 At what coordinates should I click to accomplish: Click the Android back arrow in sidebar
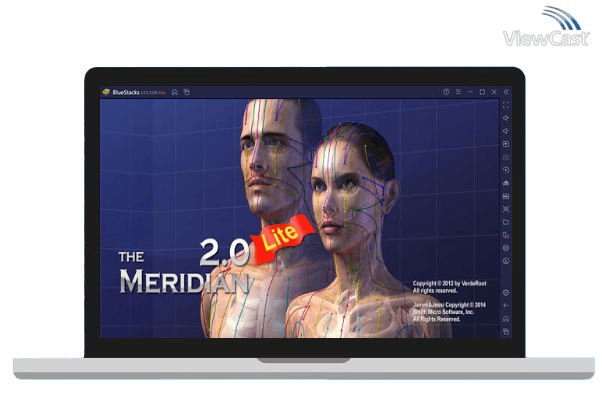point(506,305)
